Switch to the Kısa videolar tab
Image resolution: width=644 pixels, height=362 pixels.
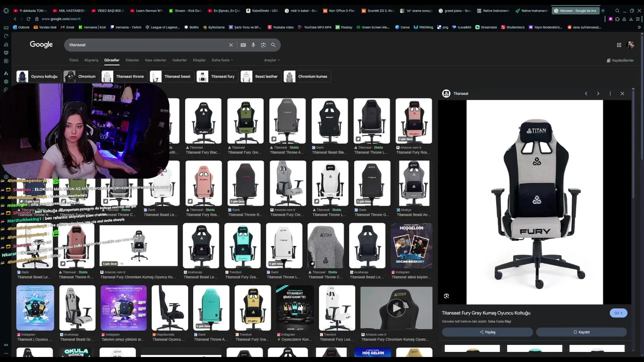[155, 60]
